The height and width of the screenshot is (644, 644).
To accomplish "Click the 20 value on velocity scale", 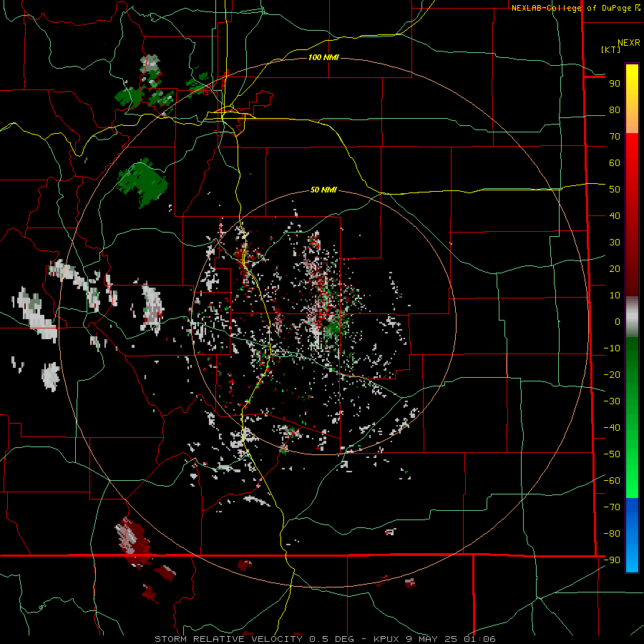I will [615, 269].
